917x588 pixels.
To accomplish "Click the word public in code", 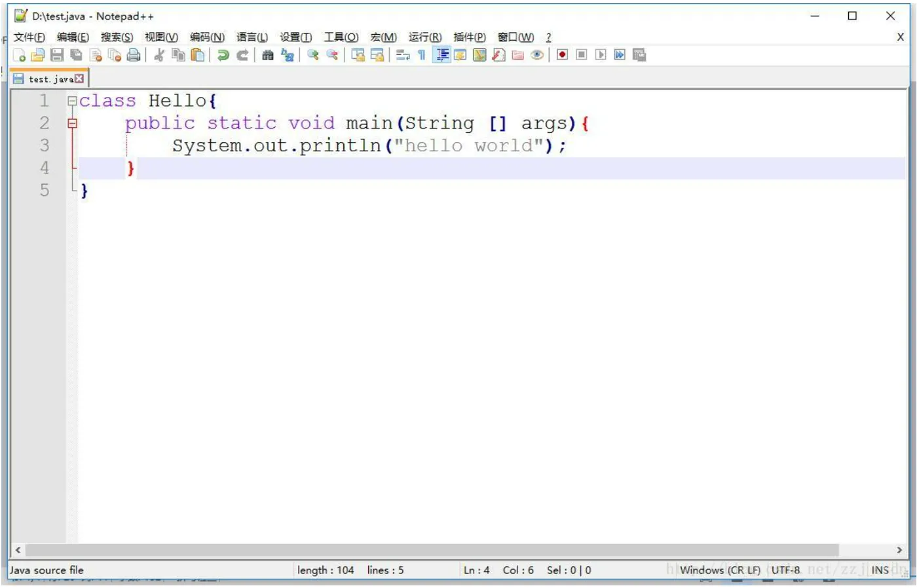I will (x=160, y=123).
